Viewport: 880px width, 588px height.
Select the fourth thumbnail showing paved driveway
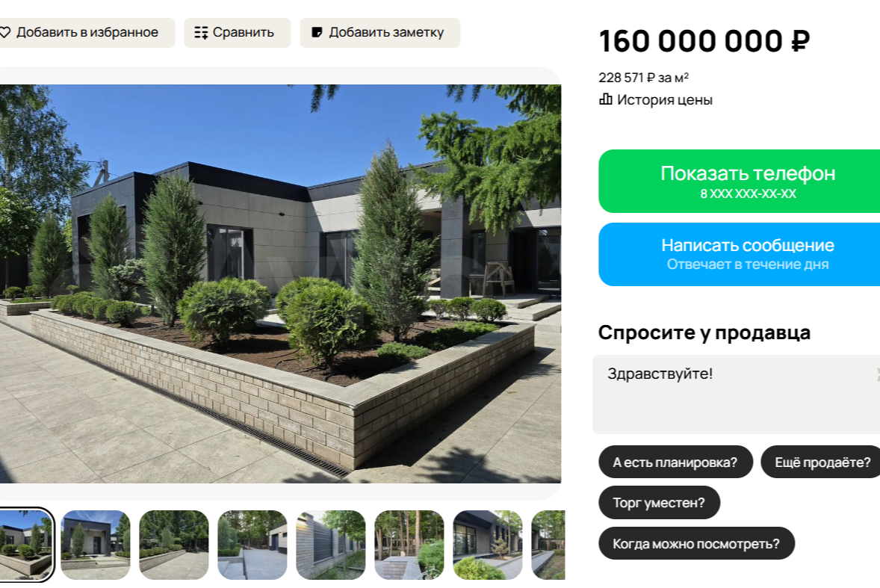(x=252, y=545)
